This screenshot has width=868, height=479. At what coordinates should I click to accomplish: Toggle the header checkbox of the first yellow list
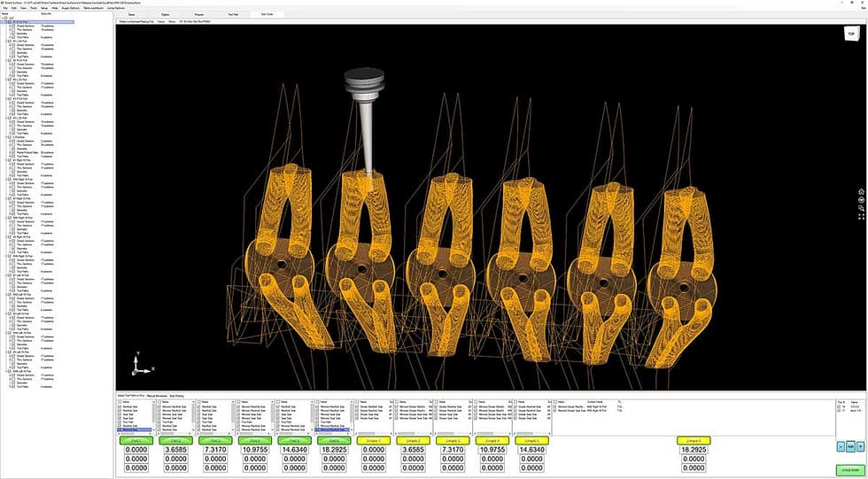357,402
